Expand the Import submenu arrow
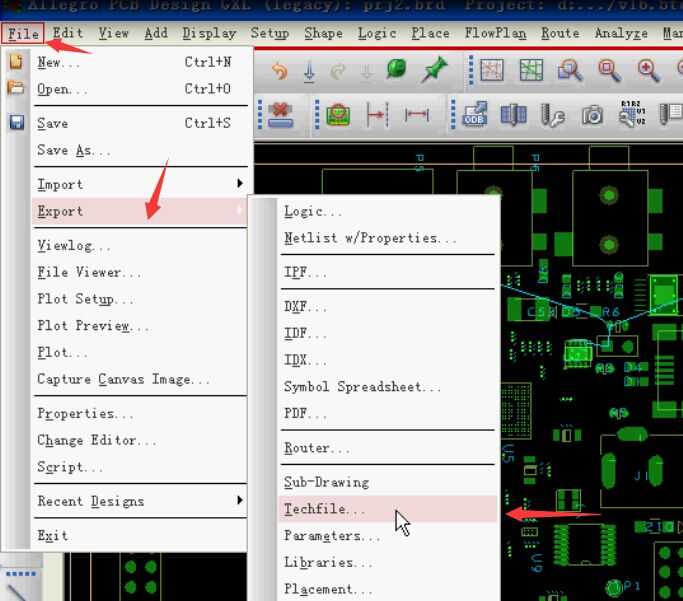The width and height of the screenshot is (683, 601). pyautogui.click(x=240, y=183)
